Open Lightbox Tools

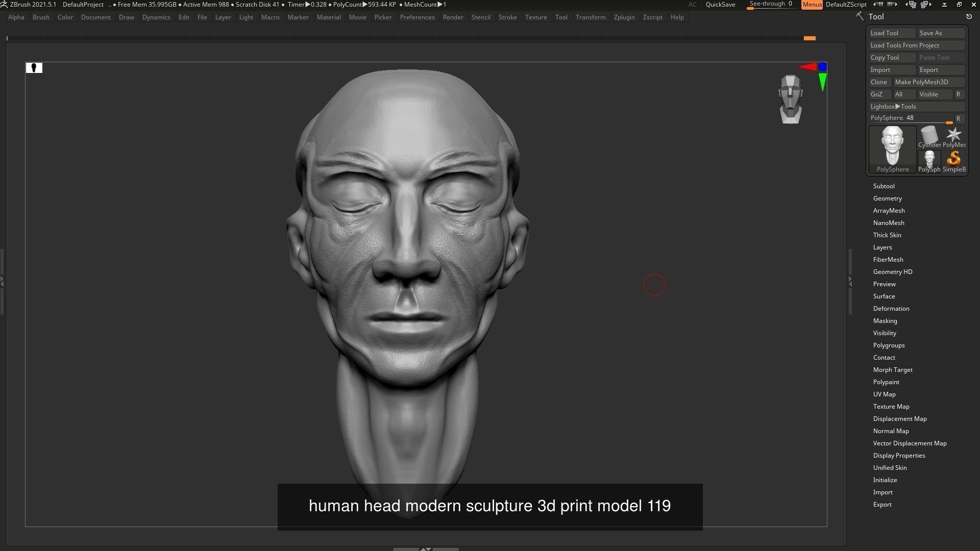[x=917, y=107]
